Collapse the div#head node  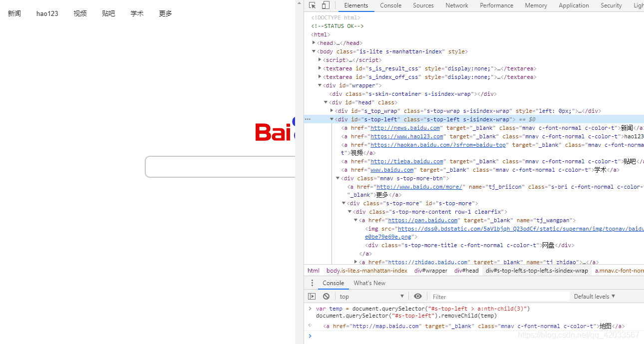coord(326,102)
